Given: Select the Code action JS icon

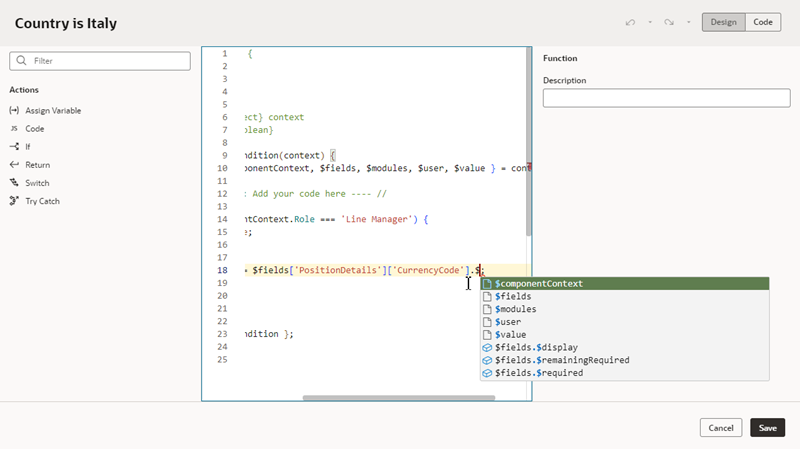Looking at the screenshot, I should (14, 129).
